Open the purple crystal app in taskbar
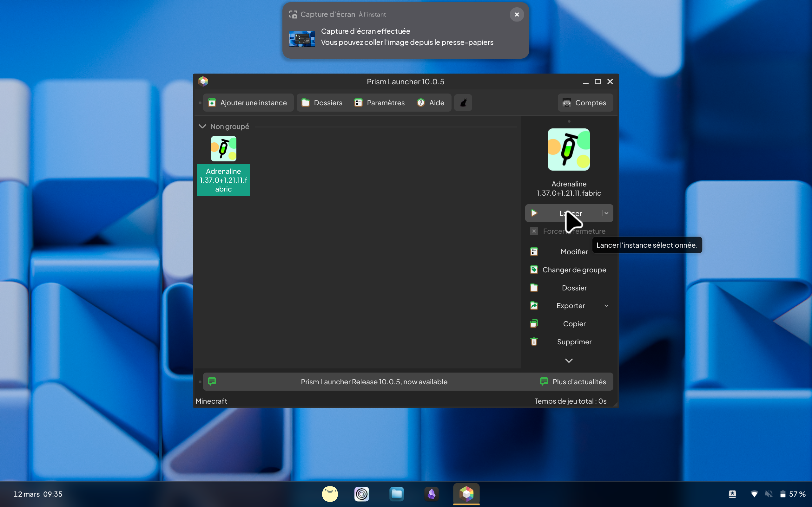Screen dimensions: 812x507 pyautogui.click(x=432, y=494)
